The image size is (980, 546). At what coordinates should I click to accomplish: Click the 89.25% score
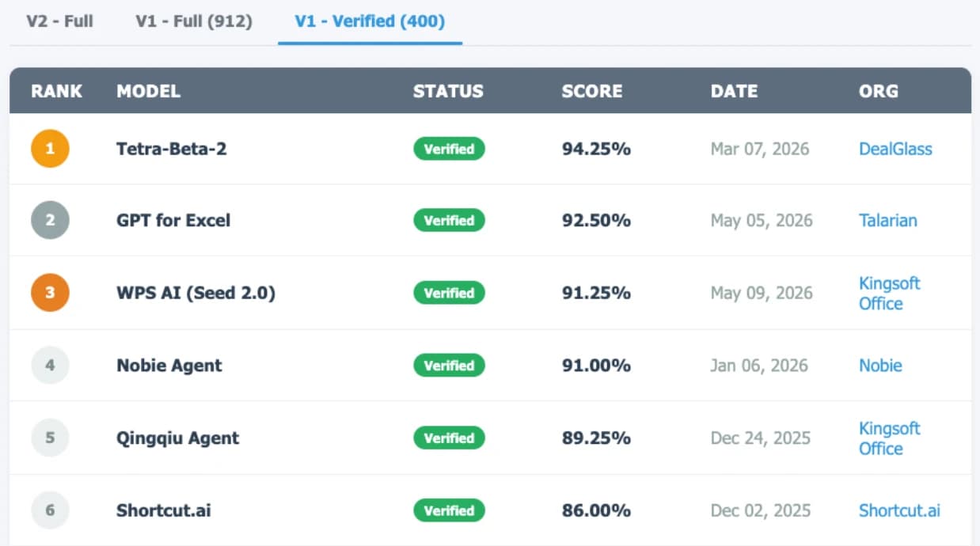pyautogui.click(x=596, y=438)
